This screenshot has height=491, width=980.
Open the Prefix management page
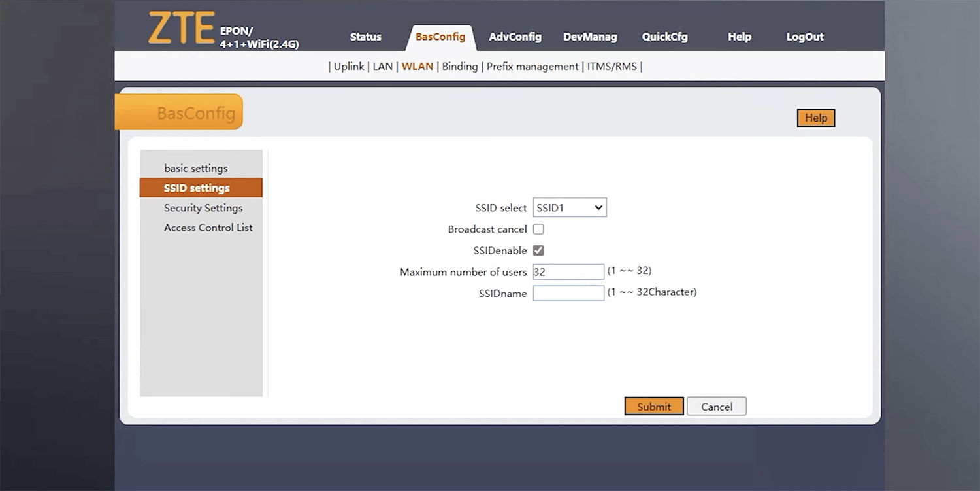(532, 66)
